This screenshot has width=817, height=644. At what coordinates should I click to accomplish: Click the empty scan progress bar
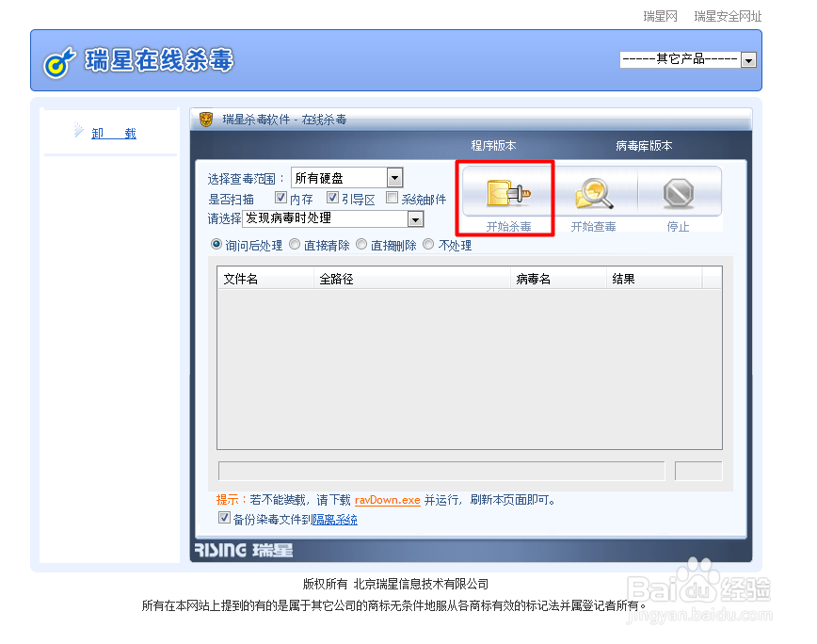(x=441, y=471)
